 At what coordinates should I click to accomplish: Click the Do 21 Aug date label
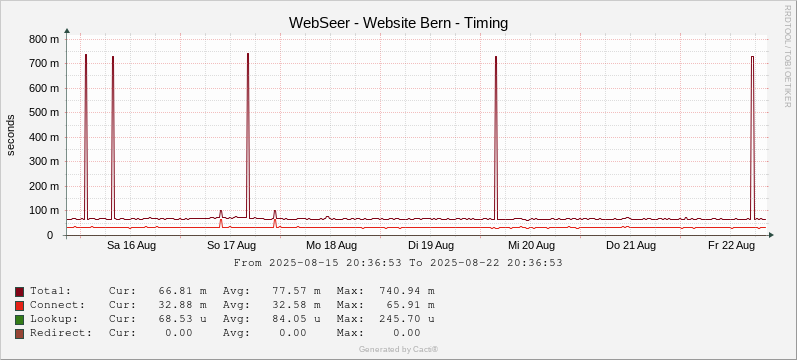pyautogui.click(x=631, y=246)
